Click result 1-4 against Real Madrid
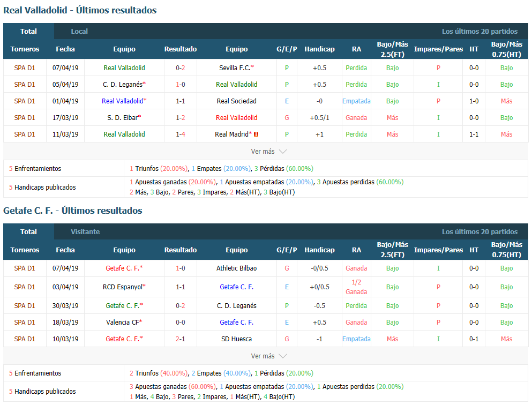Screen dimensions: 532x405 [x=181, y=134]
